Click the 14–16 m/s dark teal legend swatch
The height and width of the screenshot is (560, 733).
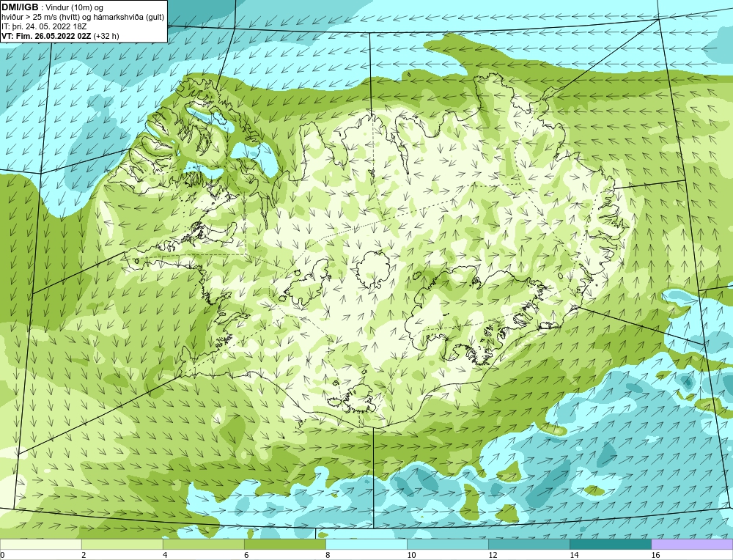pyautogui.click(x=610, y=544)
